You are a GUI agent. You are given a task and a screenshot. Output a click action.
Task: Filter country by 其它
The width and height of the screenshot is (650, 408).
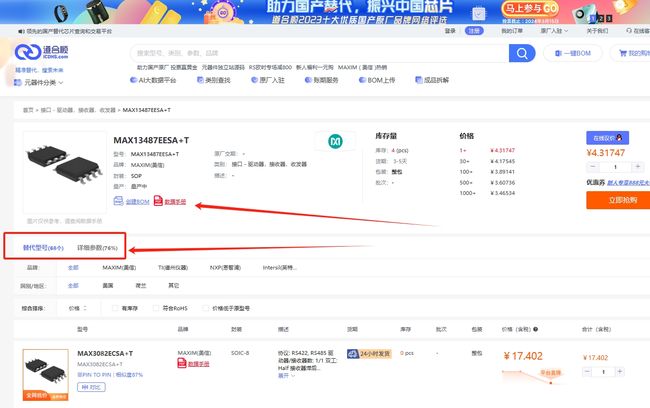174,286
